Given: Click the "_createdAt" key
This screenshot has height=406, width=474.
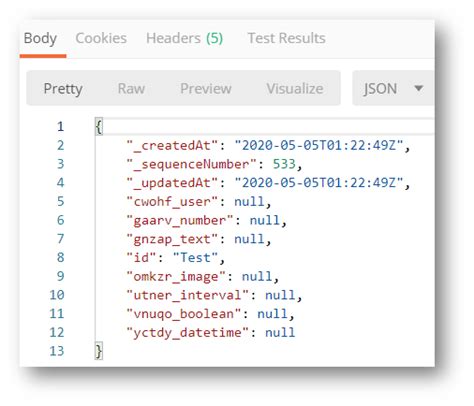Looking at the screenshot, I should 172,145.
